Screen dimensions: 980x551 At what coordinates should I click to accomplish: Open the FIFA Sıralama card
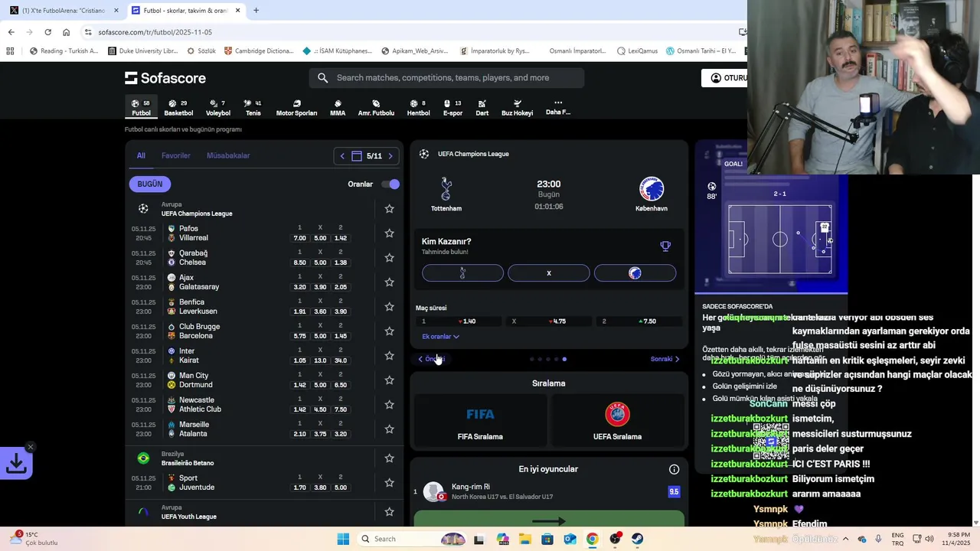pyautogui.click(x=480, y=422)
